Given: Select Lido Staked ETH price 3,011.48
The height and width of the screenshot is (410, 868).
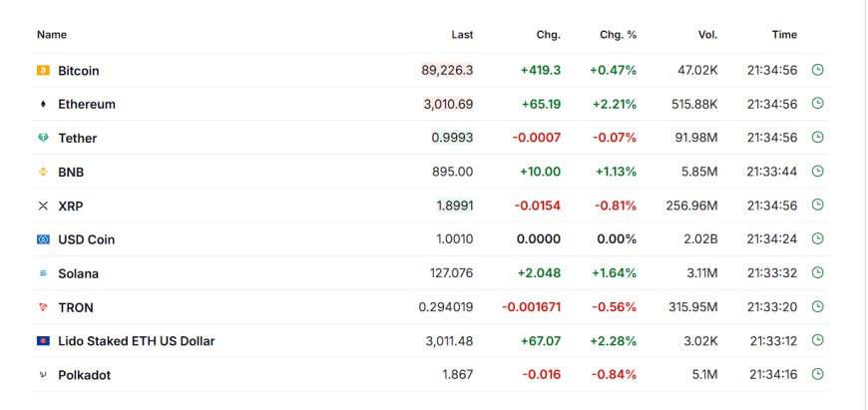Looking at the screenshot, I should click(x=450, y=341).
